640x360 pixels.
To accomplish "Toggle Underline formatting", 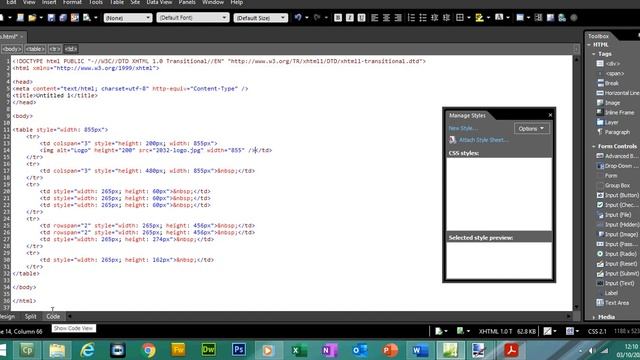I will (x=361, y=18).
